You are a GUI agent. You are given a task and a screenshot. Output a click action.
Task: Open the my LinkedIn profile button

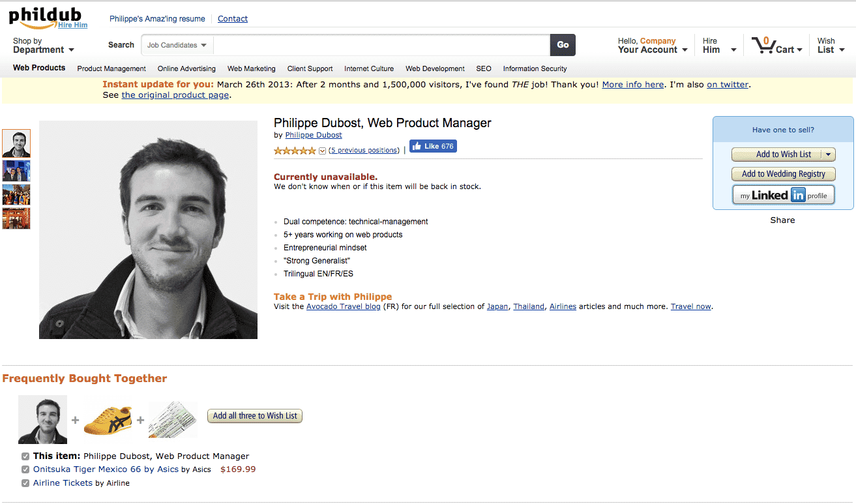783,195
